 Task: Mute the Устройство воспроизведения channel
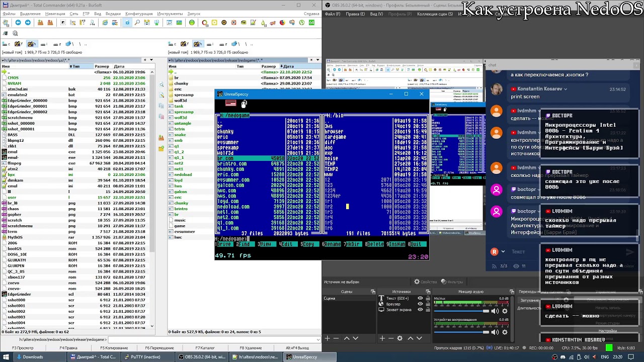coord(495,332)
